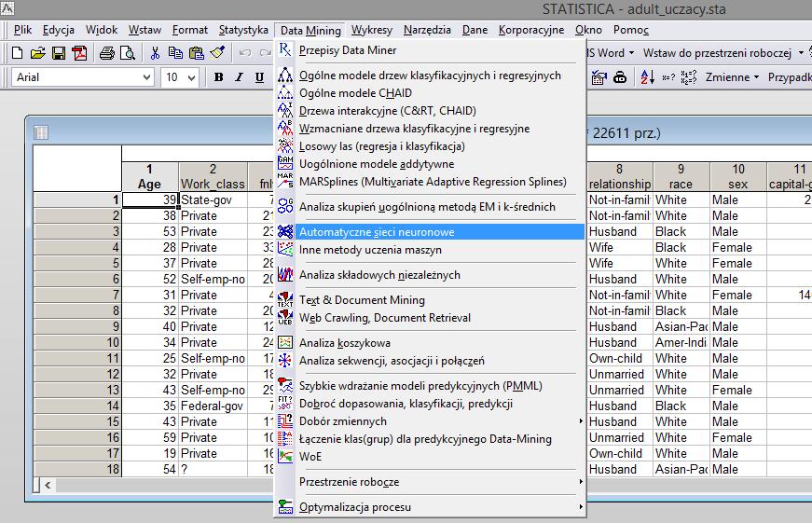Screen dimensions: 812x523
Task: Expand Dobór zmiennych submenu
Action: point(581,421)
